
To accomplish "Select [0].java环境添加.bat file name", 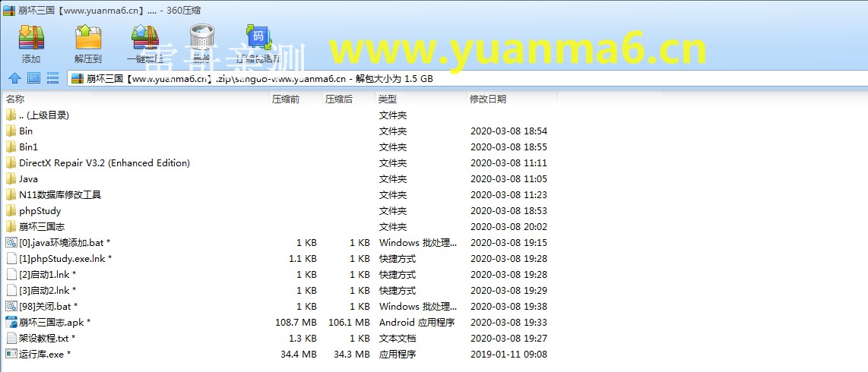I will coord(65,243).
